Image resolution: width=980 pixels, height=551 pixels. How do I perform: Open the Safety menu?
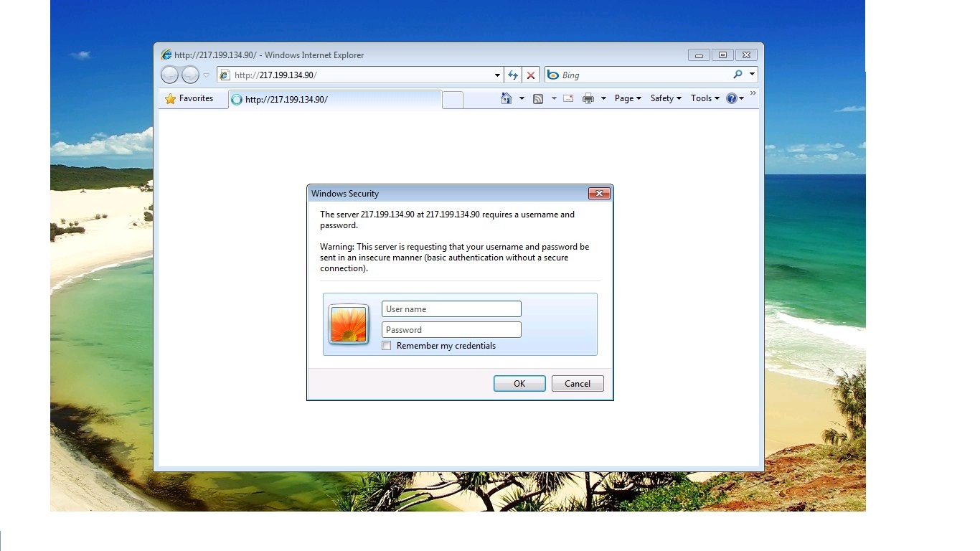pyautogui.click(x=666, y=98)
